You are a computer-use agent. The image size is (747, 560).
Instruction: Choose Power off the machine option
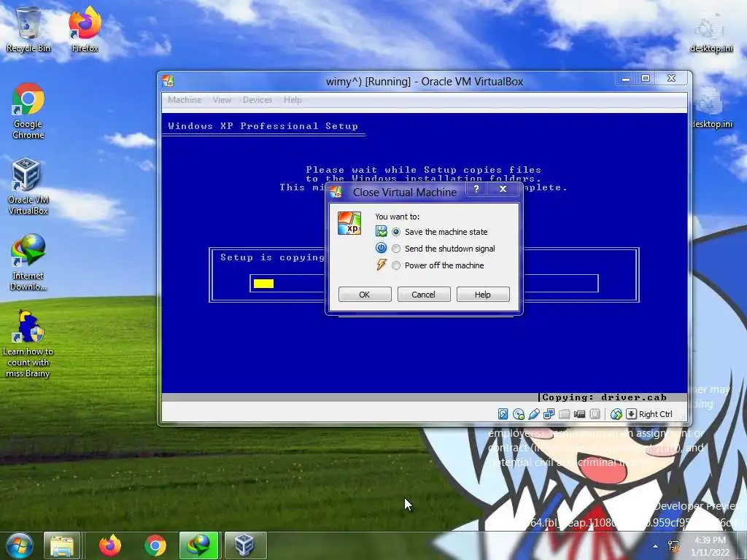438,265
